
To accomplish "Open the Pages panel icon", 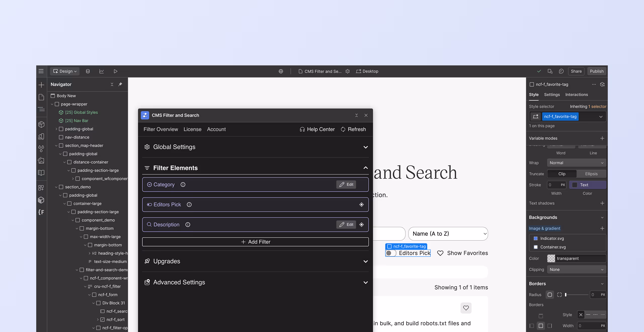I will click(x=41, y=97).
